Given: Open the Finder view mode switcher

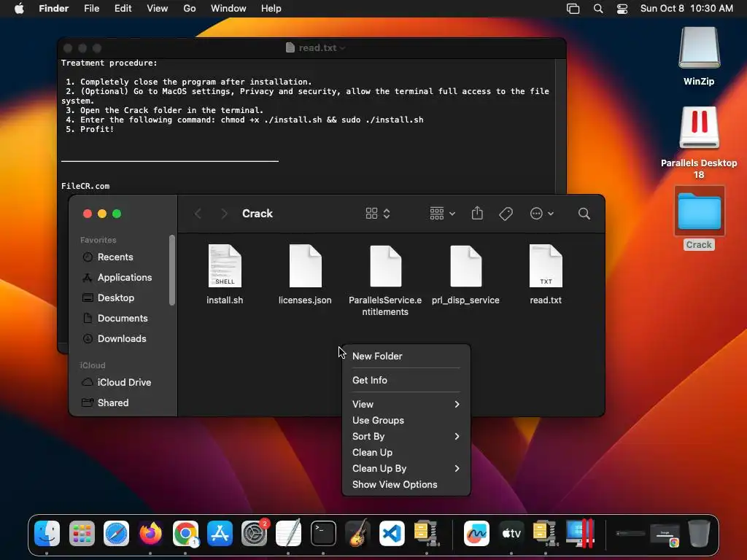Looking at the screenshot, I should point(378,214).
